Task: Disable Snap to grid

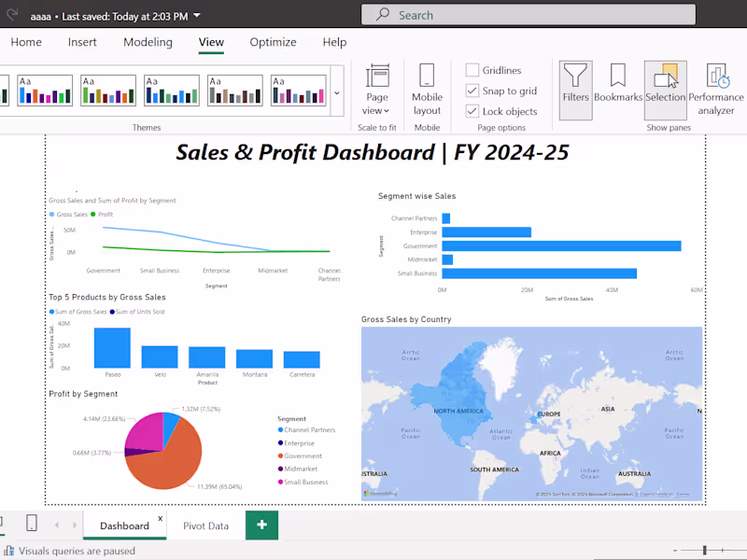Action: coord(472,89)
